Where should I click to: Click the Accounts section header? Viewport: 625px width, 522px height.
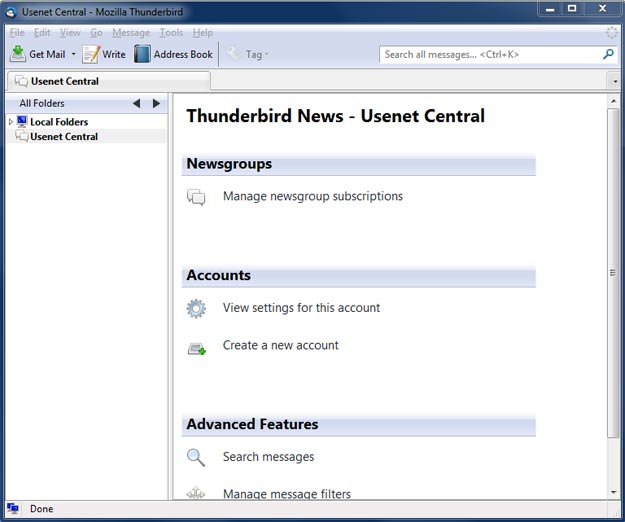[x=358, y=276]
